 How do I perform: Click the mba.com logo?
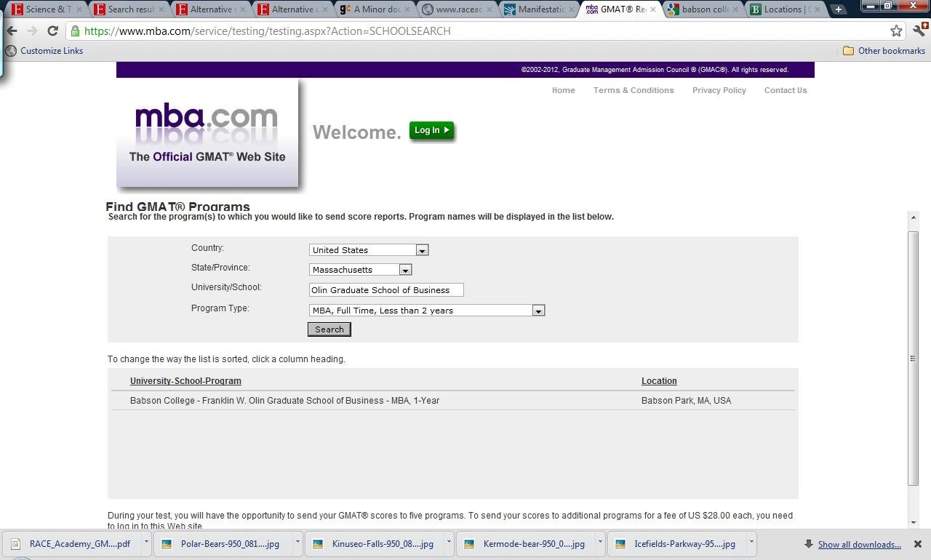(207, 134)
